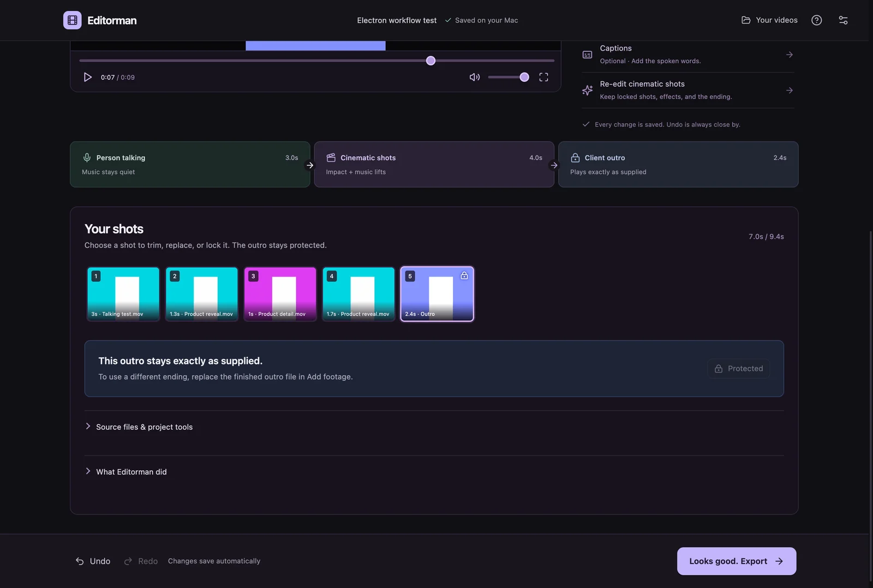The width and height of the screenshot is (873, 588).
Task: Click the Protected button
Action: click(739, 369)
